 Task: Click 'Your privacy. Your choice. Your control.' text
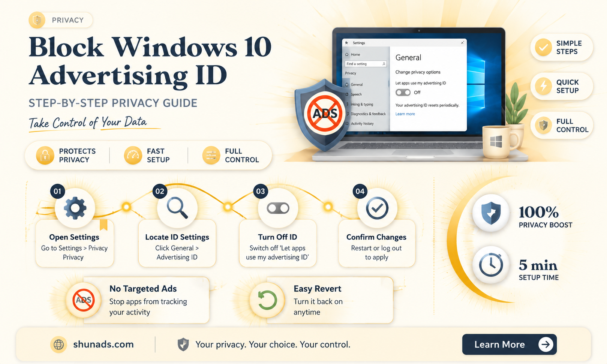coord(273,345)
